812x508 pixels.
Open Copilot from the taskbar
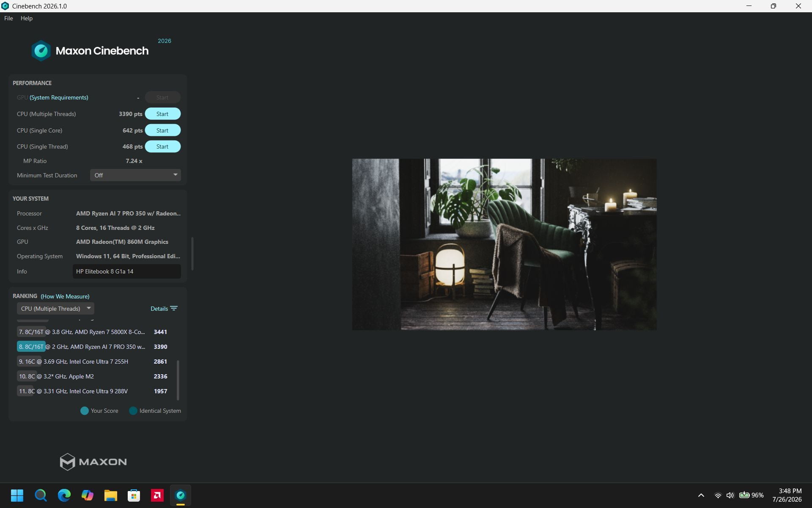87,495
